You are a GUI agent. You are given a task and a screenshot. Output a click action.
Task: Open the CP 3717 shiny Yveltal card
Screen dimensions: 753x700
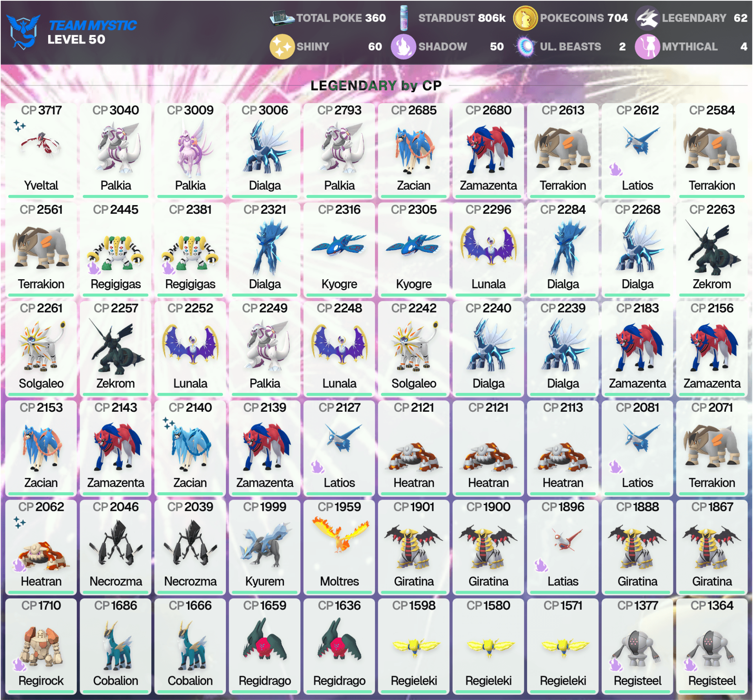click(41, 150)
